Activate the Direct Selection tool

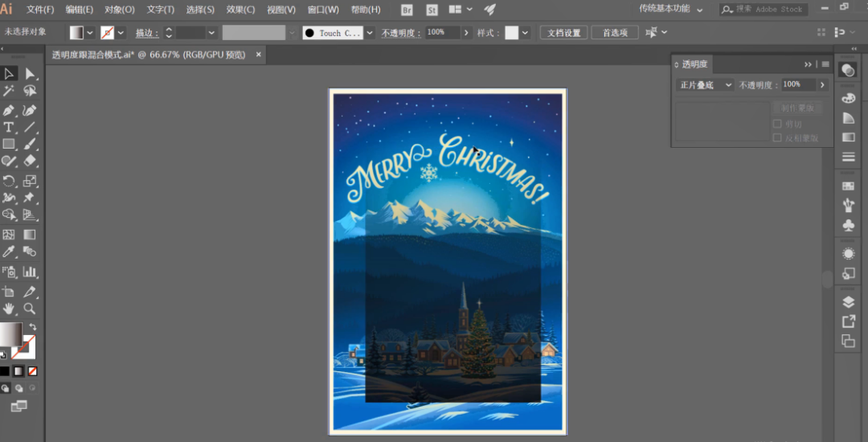[x=30, y=74]
